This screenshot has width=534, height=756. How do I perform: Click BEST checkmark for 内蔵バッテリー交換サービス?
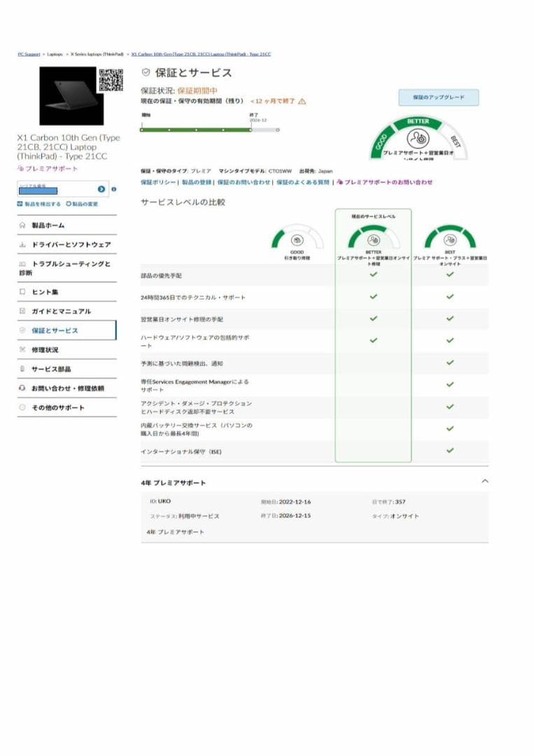449,428
